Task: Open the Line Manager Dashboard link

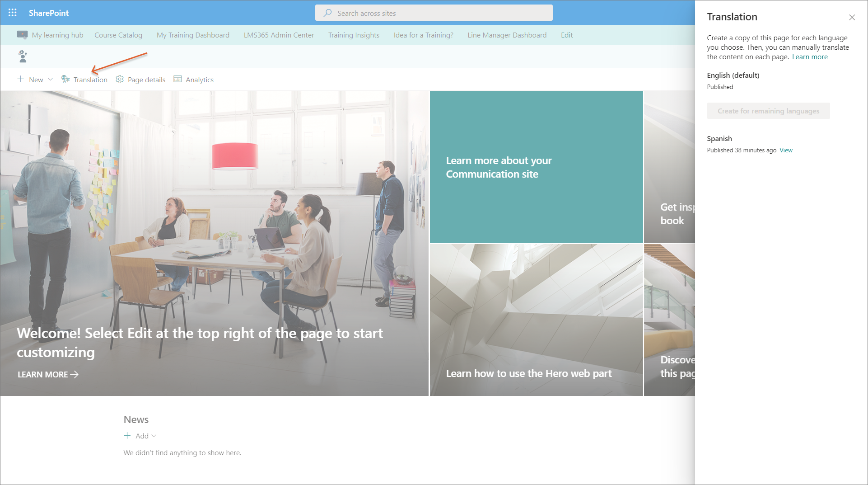Action: coord(507,35)
